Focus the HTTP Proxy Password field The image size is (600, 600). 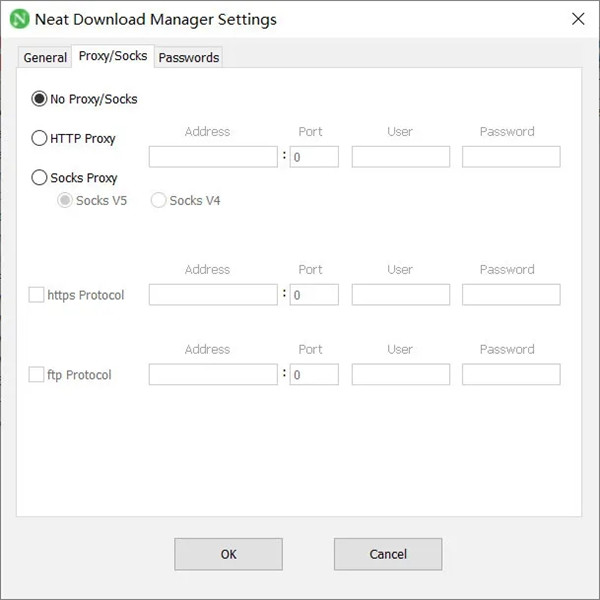click(x=511, y=157)
